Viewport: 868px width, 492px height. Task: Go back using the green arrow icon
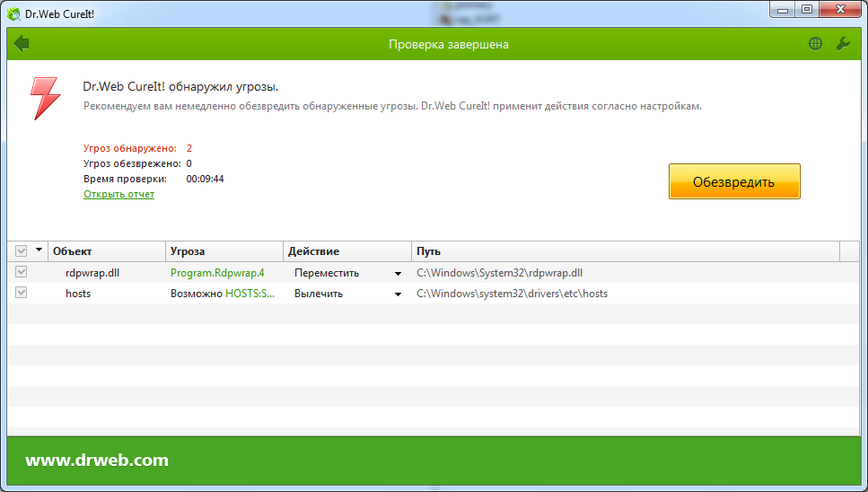tap(22, 44)
